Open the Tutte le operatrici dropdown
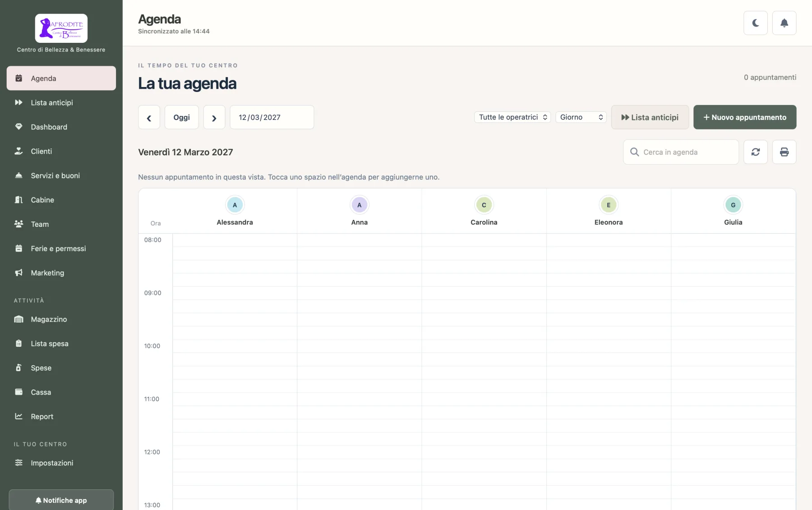The width and height of the screenshot is (812, 510). (x=512, y=117)
